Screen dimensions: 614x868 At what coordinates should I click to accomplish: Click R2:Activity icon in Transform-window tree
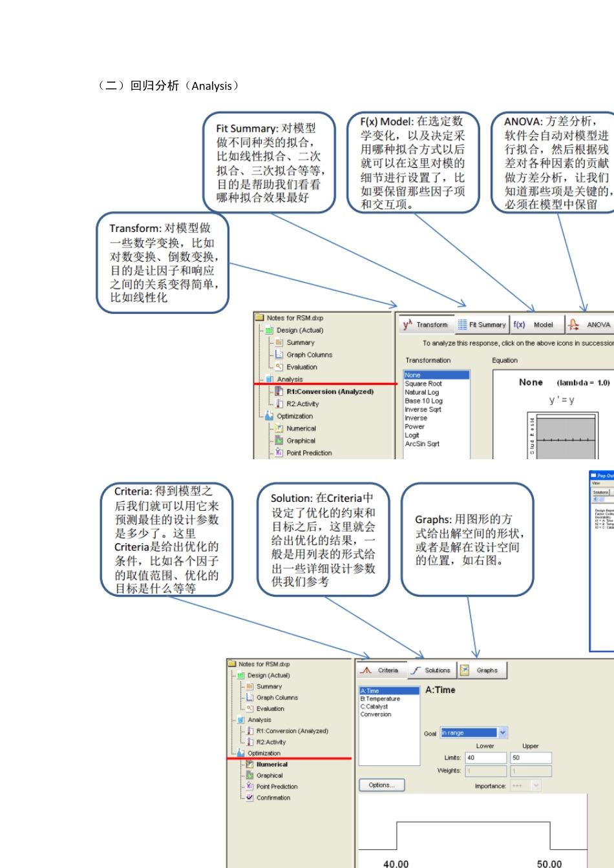point(279,404)
